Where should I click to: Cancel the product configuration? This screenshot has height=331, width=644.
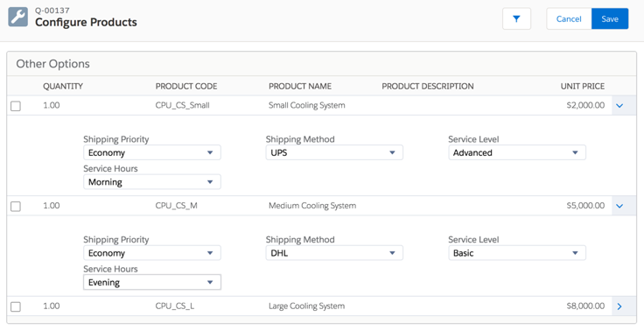click(x=569, y=19)
